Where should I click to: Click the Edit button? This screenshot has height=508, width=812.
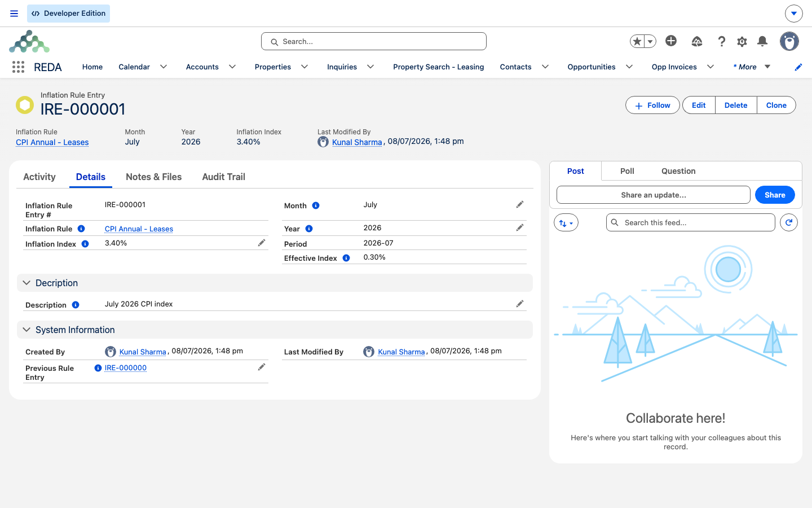pos(699,105)
